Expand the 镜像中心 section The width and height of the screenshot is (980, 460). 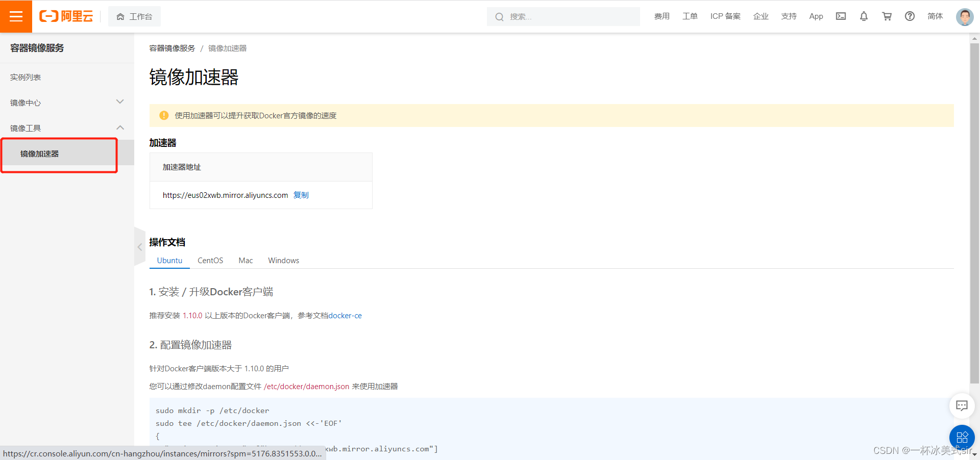point(67,103)
